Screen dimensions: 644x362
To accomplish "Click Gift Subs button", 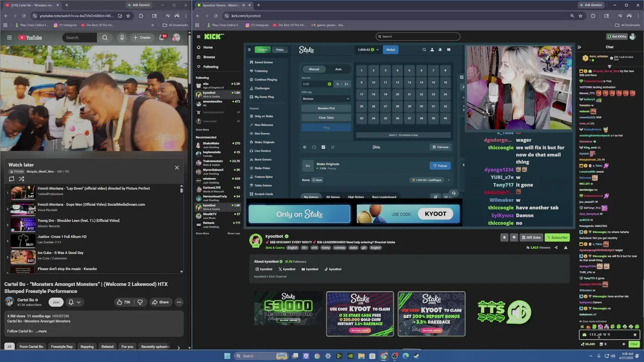I will click(x=531, y=237).
